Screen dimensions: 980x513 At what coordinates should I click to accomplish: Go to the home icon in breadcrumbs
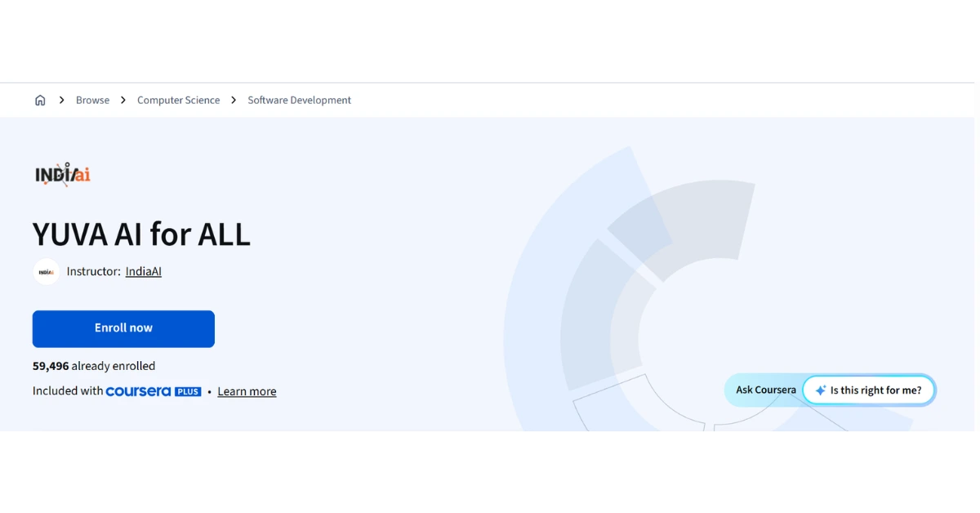point(40,100)
